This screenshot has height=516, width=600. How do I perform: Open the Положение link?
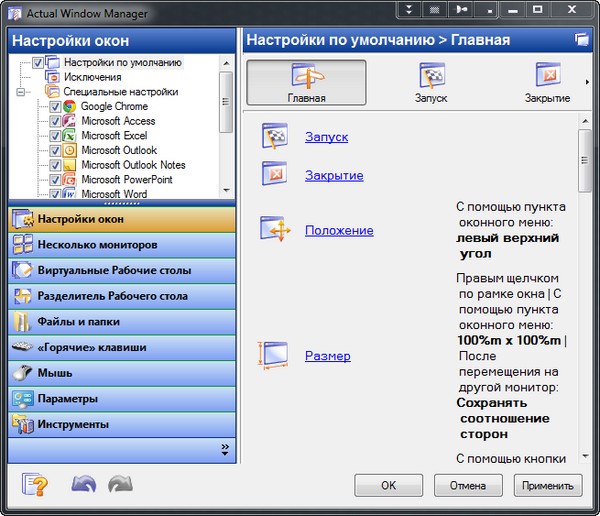[x=339, y=230]
